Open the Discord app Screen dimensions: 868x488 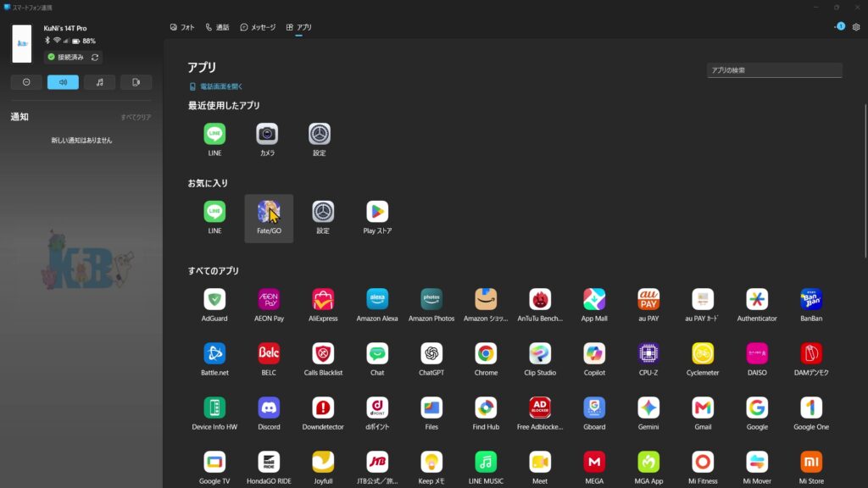(x=269, y=408)
